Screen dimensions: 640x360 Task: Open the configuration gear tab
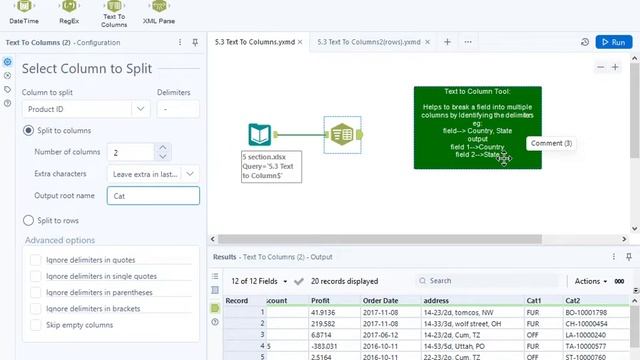pyautogui.click(x=7, y=62)
